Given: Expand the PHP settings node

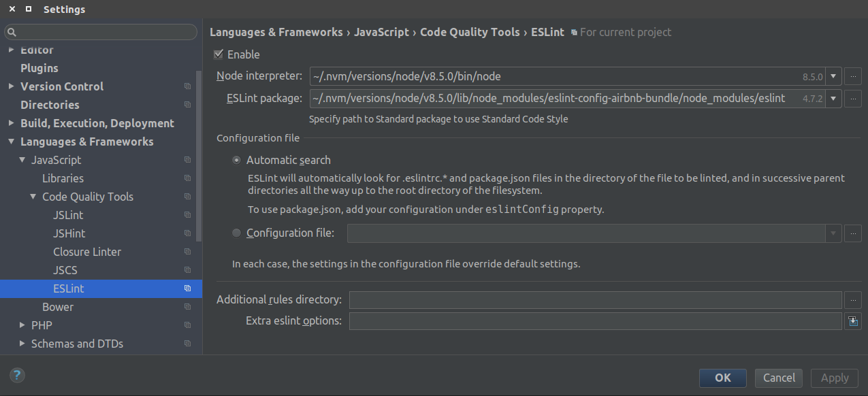Looking at the screenshot, I should tap(22, 325).
